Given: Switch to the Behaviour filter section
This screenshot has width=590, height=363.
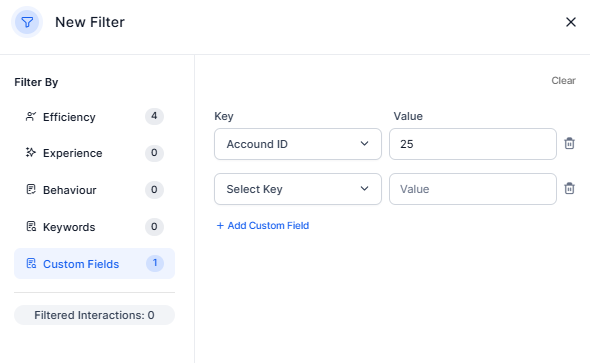Looking at the screenshot, I should tap(94, 190).
